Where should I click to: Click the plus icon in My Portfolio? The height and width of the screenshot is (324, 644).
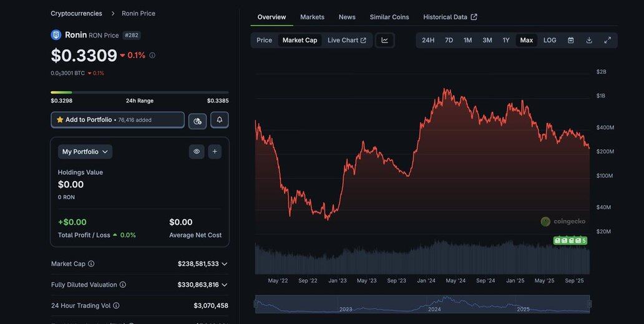(x=215, y=152)
